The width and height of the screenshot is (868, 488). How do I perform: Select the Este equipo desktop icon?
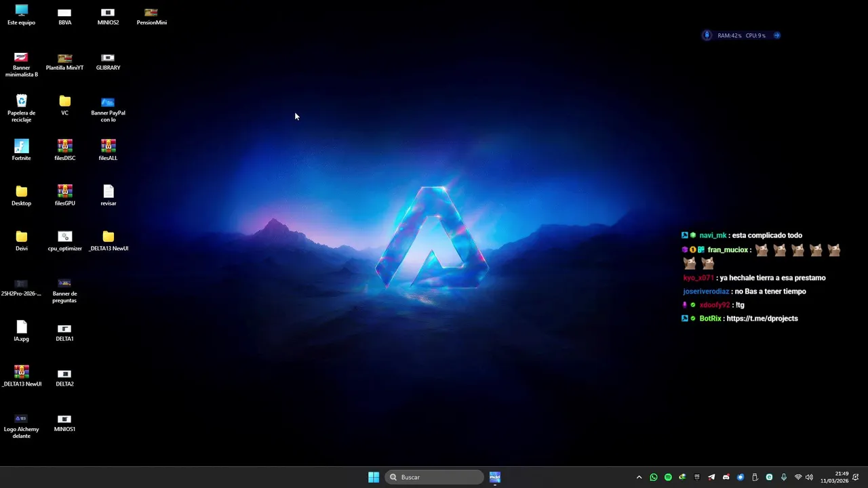point(22,15)
